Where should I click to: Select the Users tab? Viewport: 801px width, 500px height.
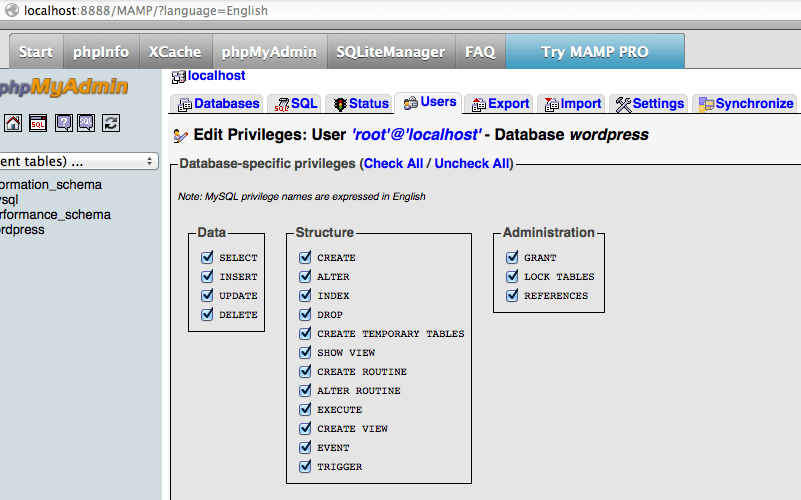click(429, 102)
